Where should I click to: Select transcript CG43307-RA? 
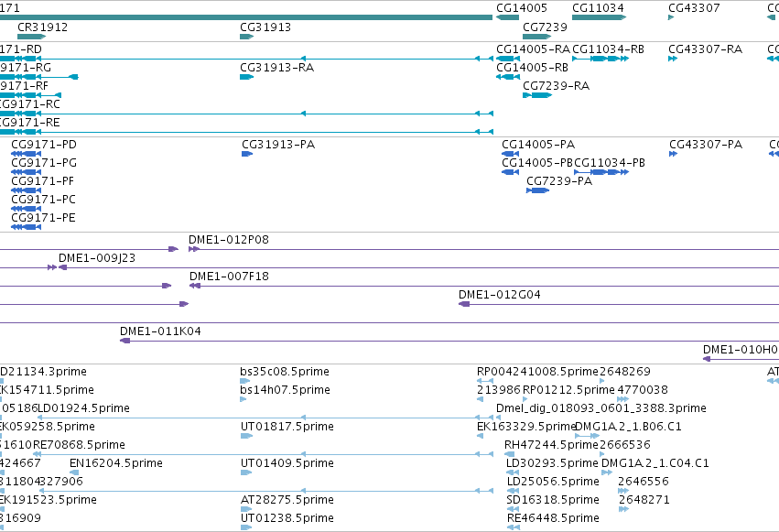pyautogui.click(x=706, y=49)
